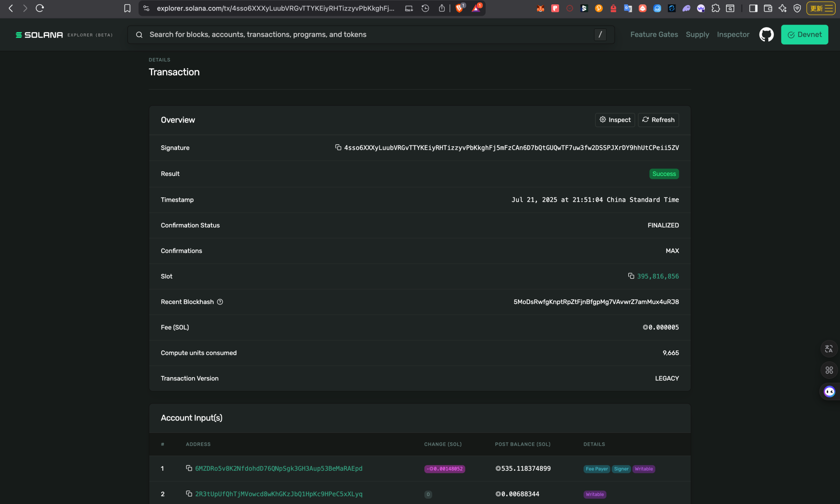Open site settings icon in address bar
This screenshot has height=504, width=840.
(147, 8)
